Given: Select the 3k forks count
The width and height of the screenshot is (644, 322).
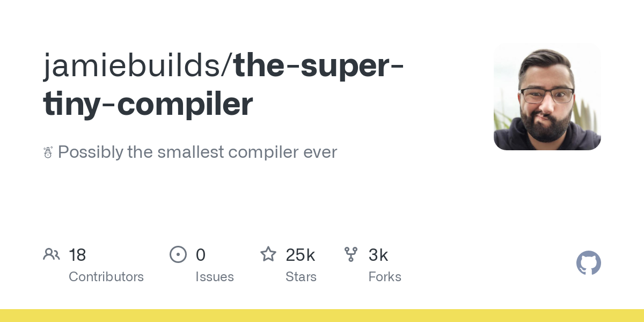Looking at the screenshot, I should [378, 255].
